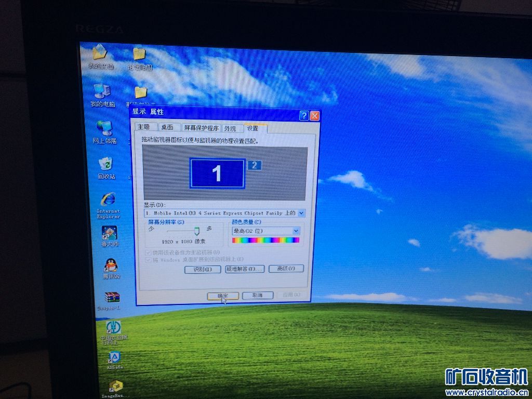Screen dimensions: 532x399
Task: Launch the Tencent QQ penguin shortcut
Action: point(111,269)
